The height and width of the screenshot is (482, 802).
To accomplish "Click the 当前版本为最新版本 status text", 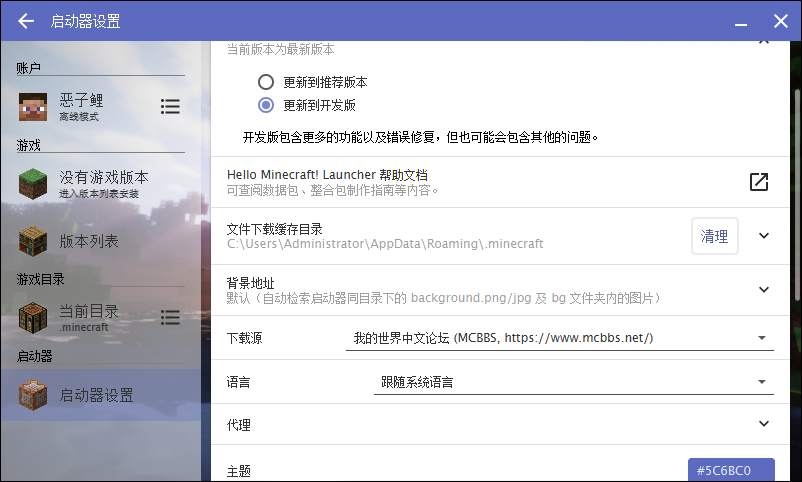I will pos(280,50).
